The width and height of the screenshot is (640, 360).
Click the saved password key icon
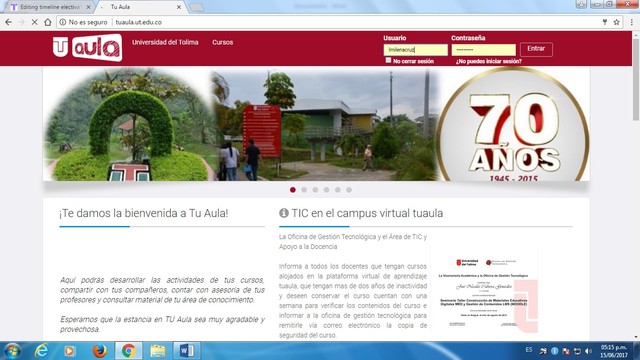tap(604, 22)
